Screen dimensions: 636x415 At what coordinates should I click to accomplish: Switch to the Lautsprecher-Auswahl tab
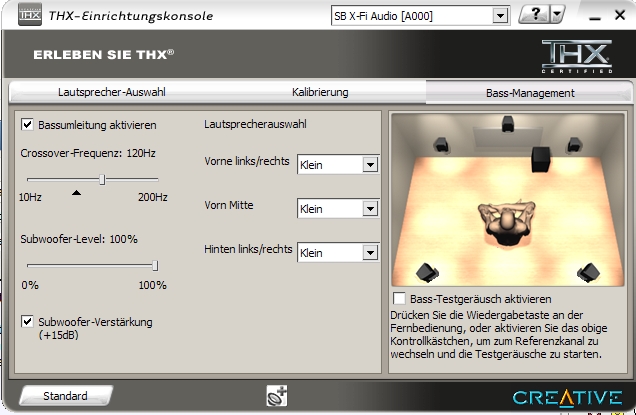(x=112, y=92)
